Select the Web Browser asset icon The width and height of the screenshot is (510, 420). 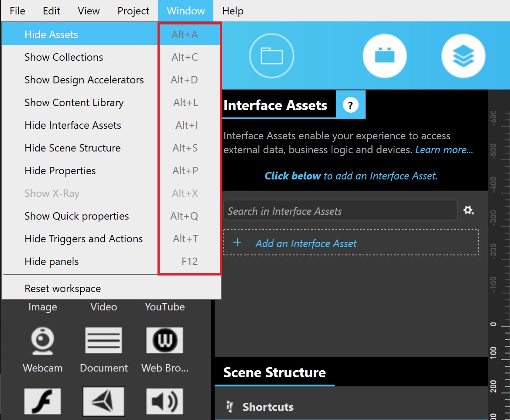coord(164,340)
